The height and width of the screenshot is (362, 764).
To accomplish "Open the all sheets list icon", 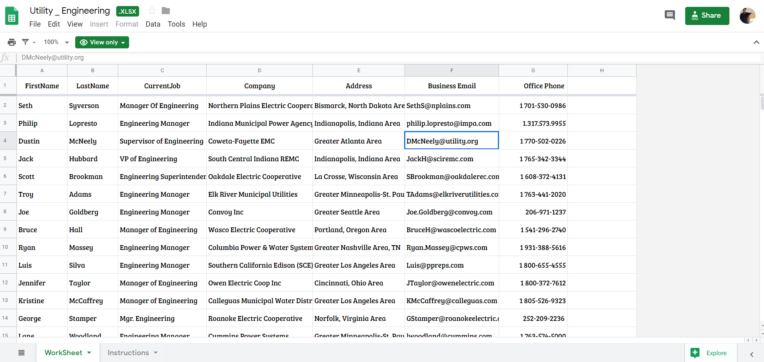I will [21, 353].
